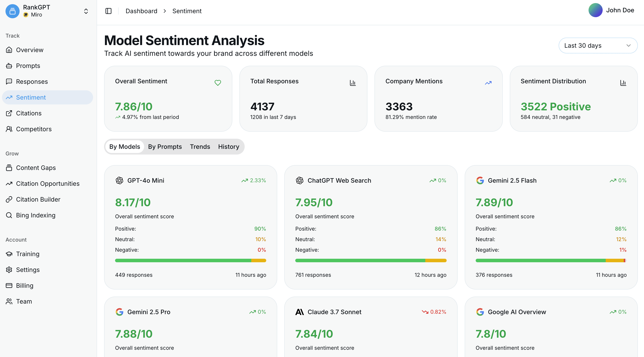Screen dimensions: 644x357
Task: Click '12 hours ago' on ChatGPT Web Search
Action: pyautogui.click(x=430, y=275)
